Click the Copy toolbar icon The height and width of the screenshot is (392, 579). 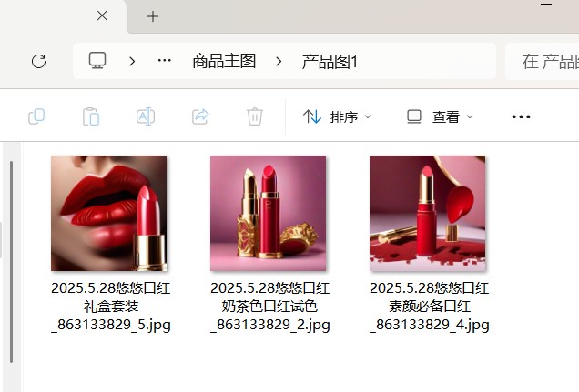click(36, 116)
